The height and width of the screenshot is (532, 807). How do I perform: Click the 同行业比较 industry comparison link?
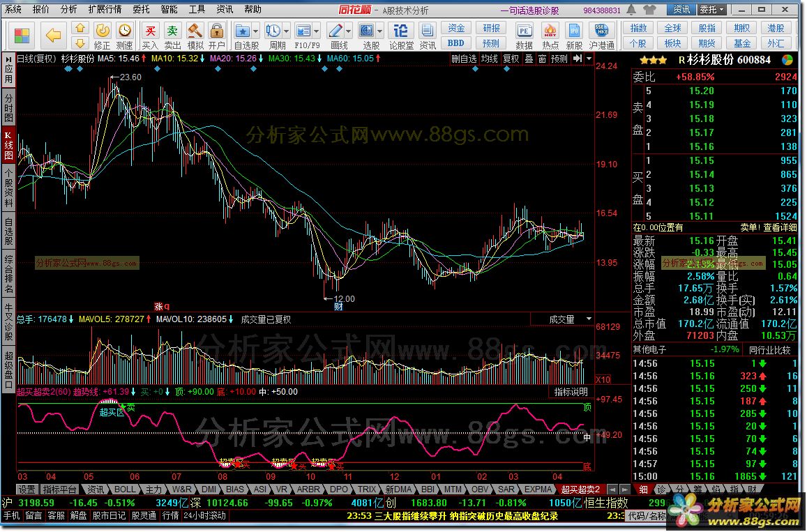(769, 350)
